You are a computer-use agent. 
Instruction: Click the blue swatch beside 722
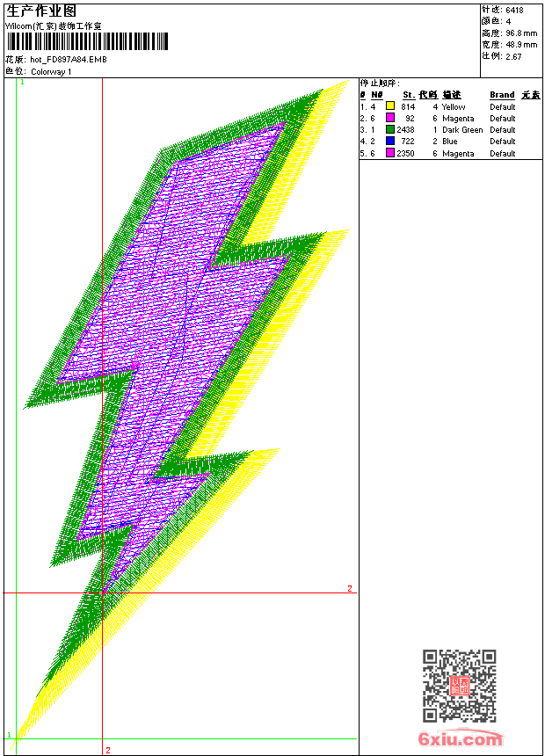coord(390,141)
